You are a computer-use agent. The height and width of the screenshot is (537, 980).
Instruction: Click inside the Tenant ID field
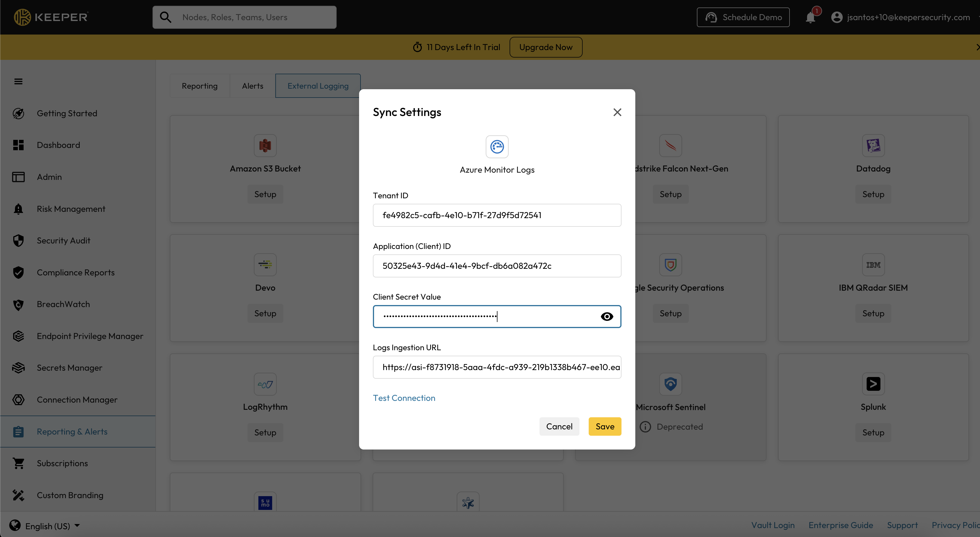pos(497,215)
